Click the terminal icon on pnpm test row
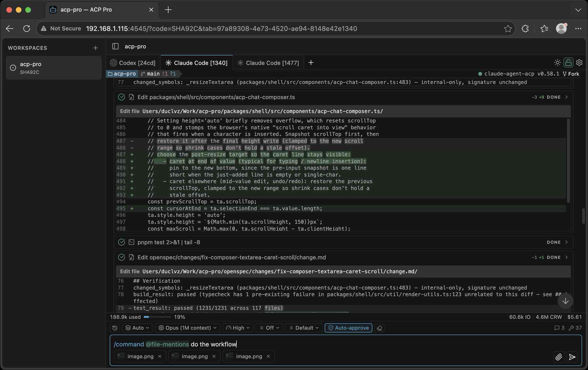Image resolution: width=588 pixels, height=370 pixels. tap(131, 242)
